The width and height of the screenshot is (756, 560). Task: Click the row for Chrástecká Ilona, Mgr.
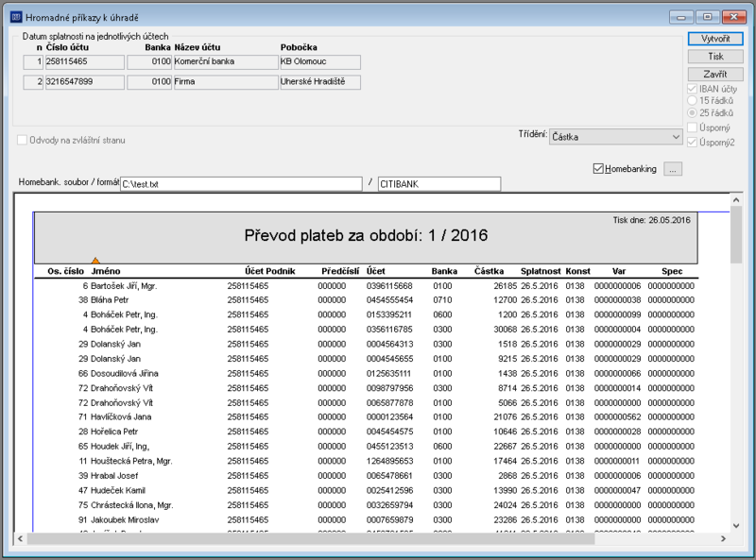(367, 505)
